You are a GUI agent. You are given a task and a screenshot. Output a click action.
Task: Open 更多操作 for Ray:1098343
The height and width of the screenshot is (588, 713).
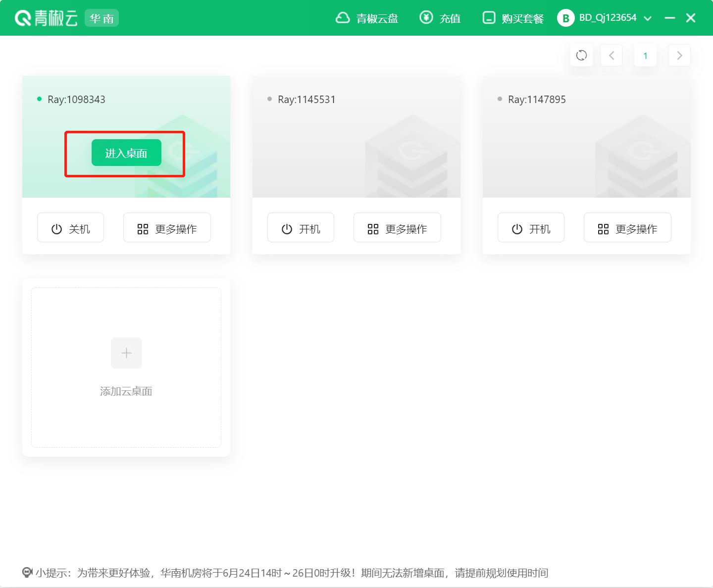(x=167, y=227)
